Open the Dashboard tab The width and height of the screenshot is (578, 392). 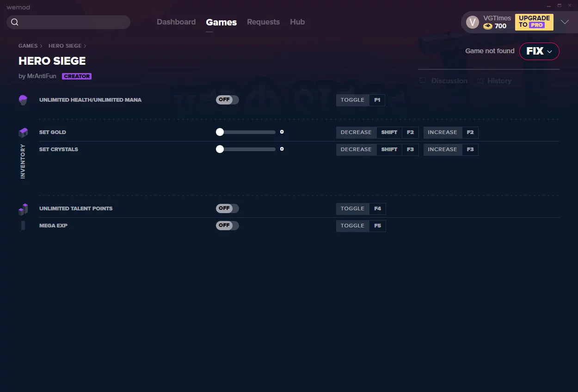176,22
